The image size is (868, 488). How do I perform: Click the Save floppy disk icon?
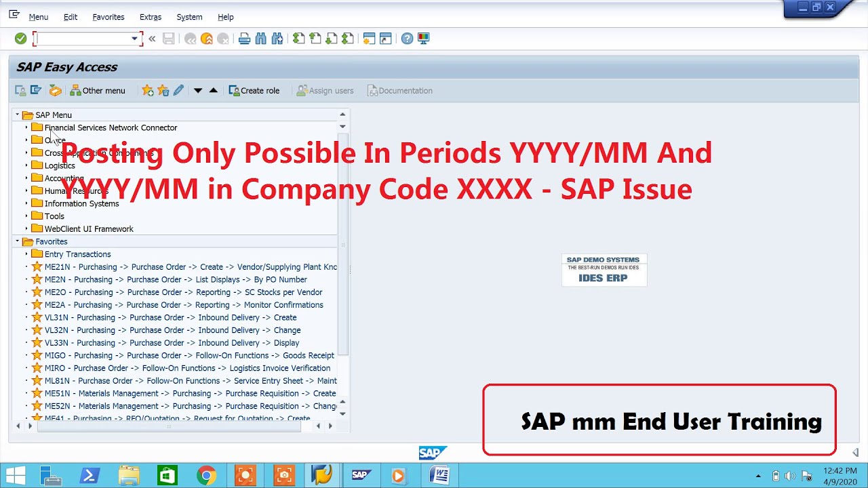tap(169, 39)
